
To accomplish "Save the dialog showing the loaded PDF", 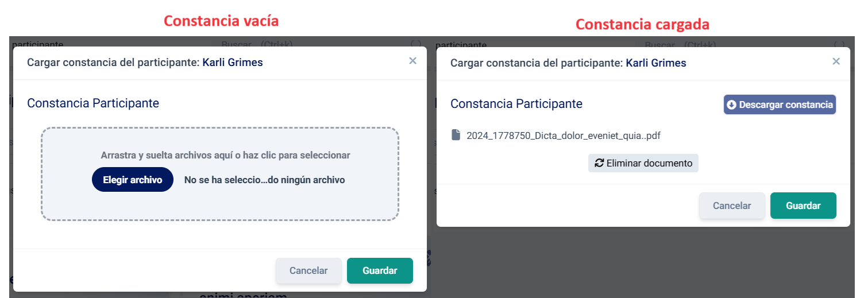I will (803, 206).
